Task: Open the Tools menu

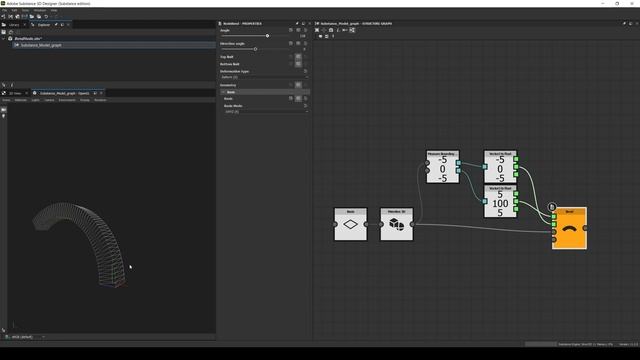Action: 25,10
